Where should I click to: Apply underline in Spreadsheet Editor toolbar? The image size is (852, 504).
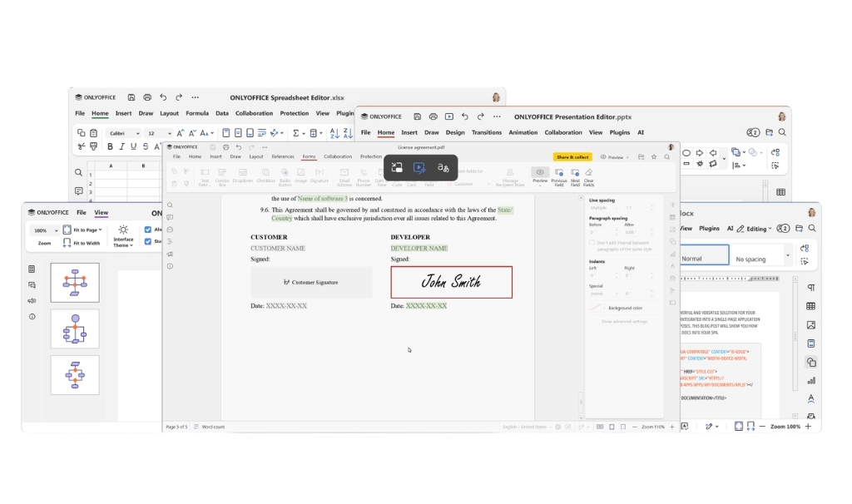133,146
